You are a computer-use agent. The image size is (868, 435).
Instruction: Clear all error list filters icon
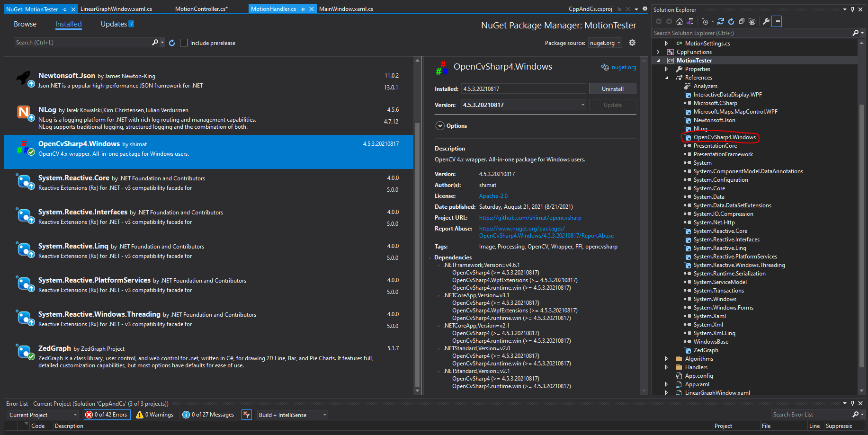(246, 415)
